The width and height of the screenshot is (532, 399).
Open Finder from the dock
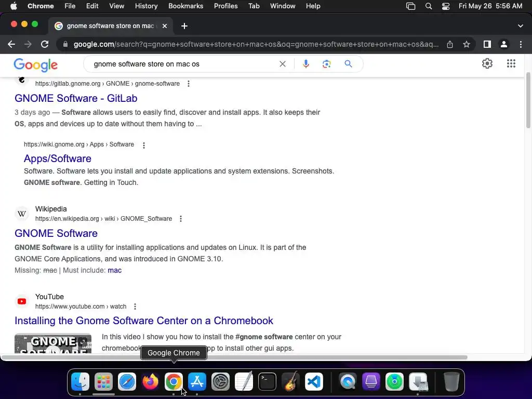pos(80,382)
